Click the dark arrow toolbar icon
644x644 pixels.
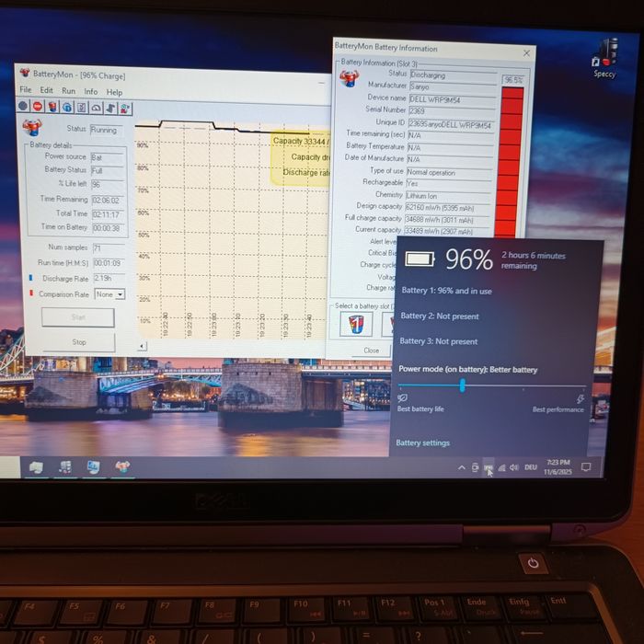pos(110,109)
